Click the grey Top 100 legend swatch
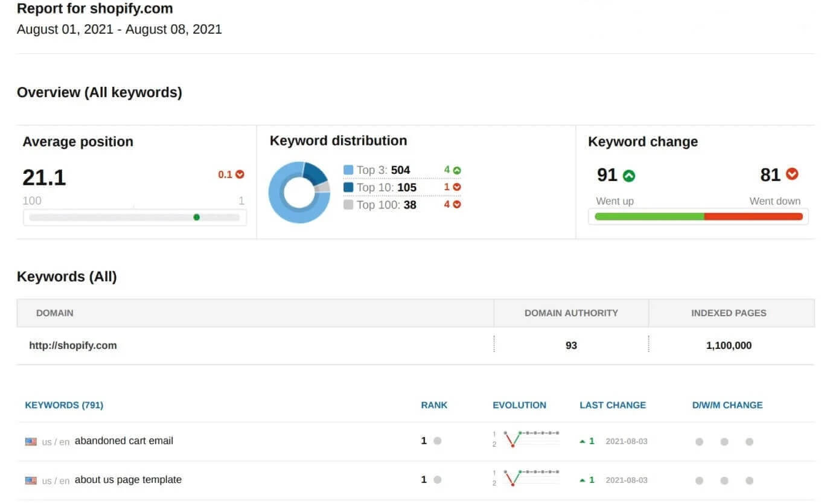This screenshot has width=830, height=504. coord(348,205)
